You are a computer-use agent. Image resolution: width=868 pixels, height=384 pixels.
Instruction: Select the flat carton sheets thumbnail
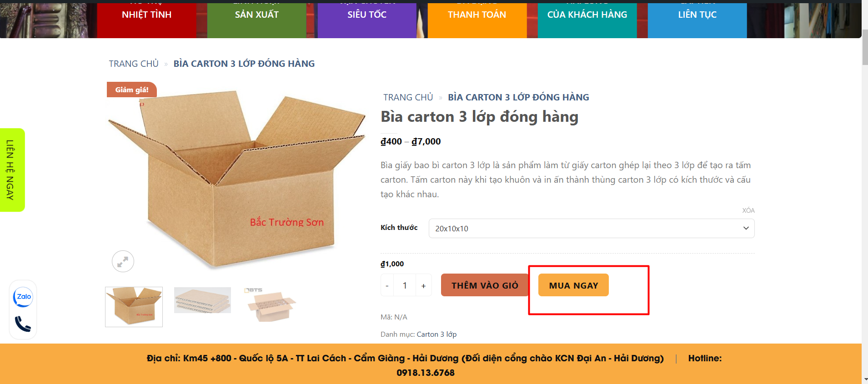click(x=202, y=300)
